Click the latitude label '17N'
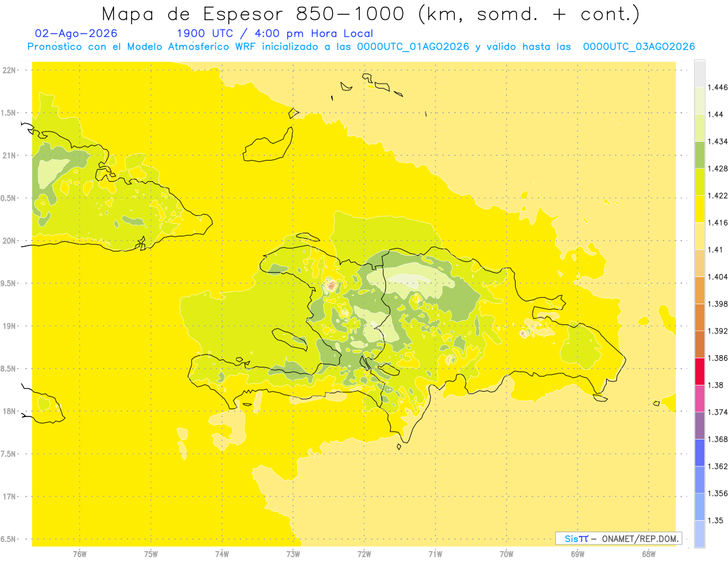Image resolution: width=728 pixels, height=562 pixels. pyautogui.click(x=10, y=497)
